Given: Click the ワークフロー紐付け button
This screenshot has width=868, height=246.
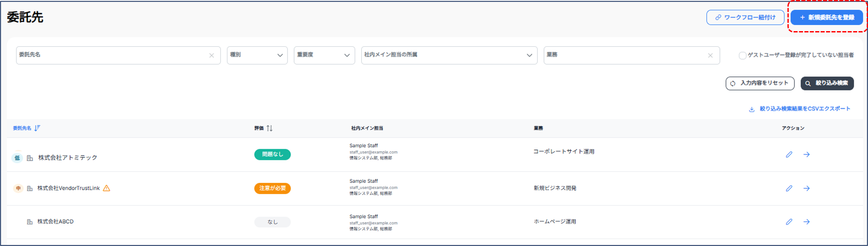Looking at the screenshot, I should click(x=745, y=17).
